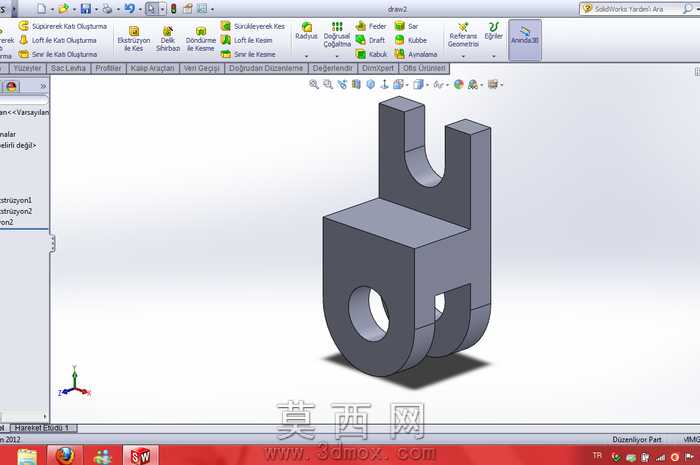The width and height of the screenshot is (700, 465).
Task: Select the Kabuk shell tool
Action: 371,54
